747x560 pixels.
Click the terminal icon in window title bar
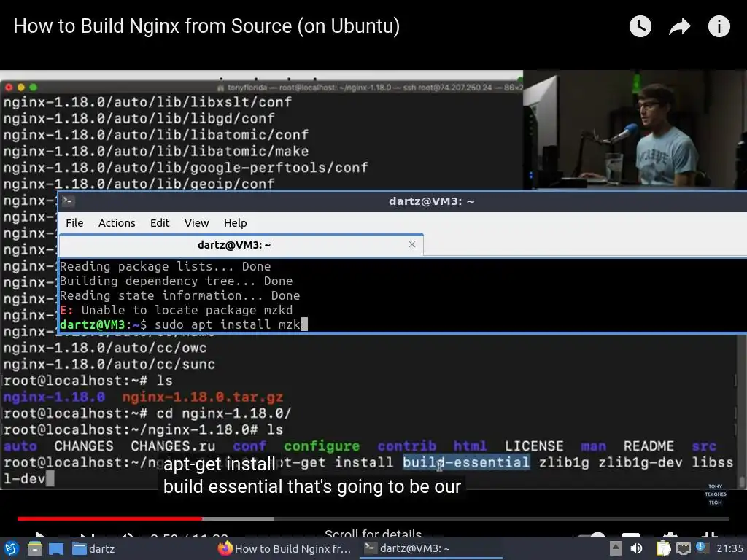(68, 201)
